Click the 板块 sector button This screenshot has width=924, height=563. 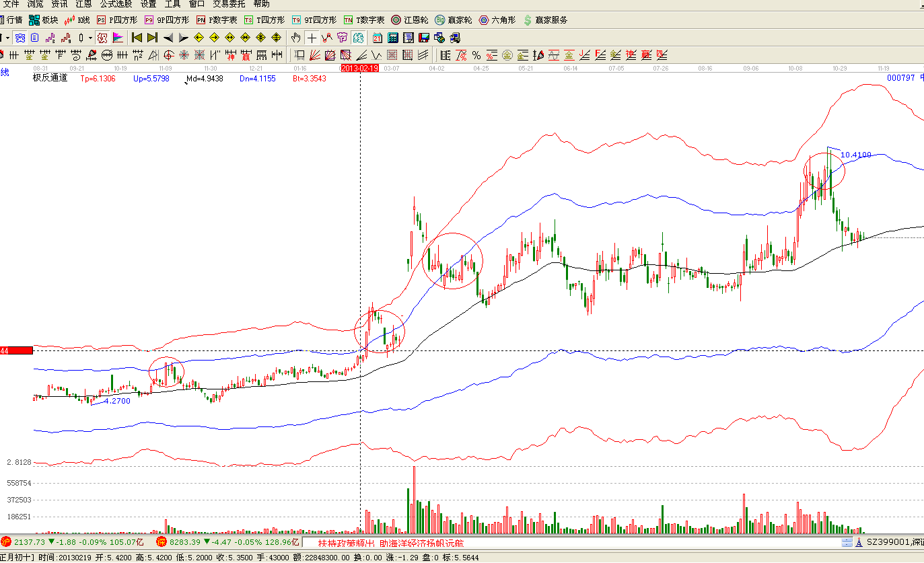click(x=44, y=20)
